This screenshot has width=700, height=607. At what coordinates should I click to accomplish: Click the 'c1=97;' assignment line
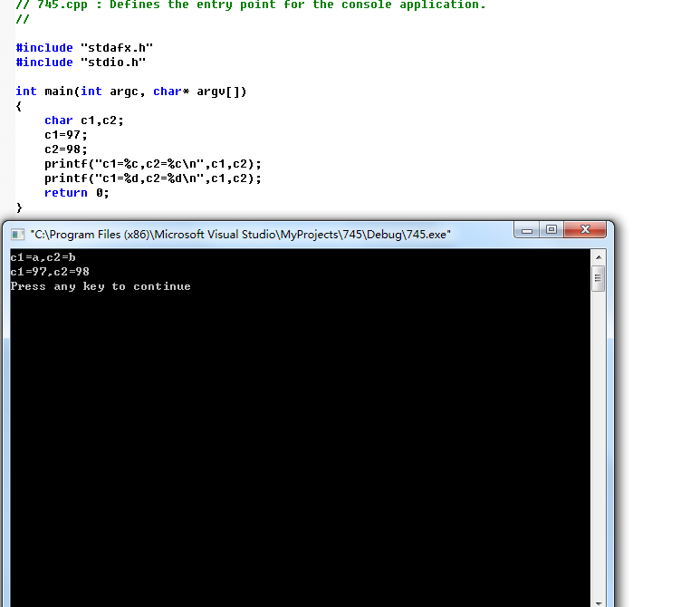[x=65, y=134]
